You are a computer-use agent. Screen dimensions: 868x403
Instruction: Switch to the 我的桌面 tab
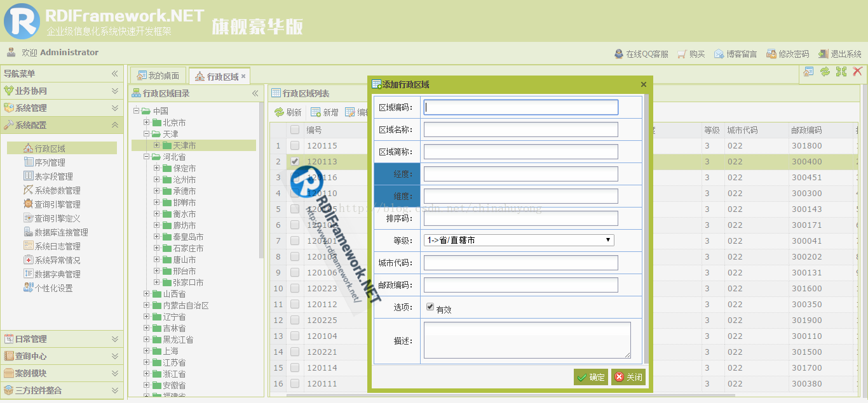pos(159,76)
